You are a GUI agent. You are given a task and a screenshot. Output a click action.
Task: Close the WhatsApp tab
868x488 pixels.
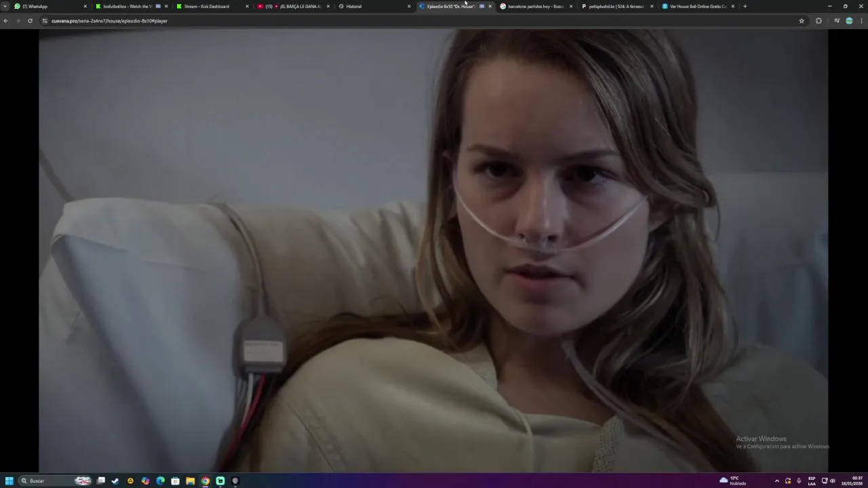click(85, 6)
